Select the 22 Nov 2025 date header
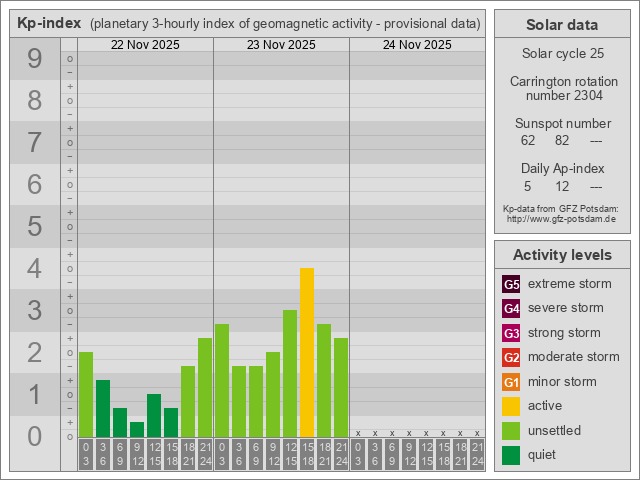 click(145, 45)
